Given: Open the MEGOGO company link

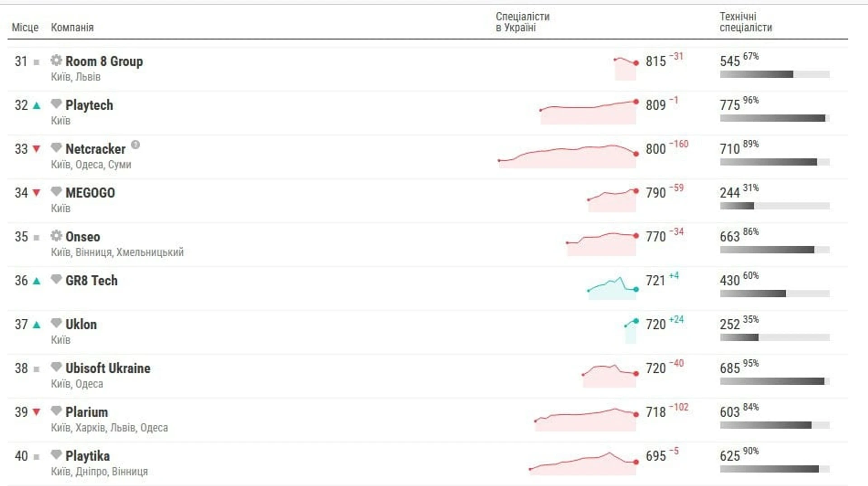Looking at the screenshot, I should click(90, 193).
